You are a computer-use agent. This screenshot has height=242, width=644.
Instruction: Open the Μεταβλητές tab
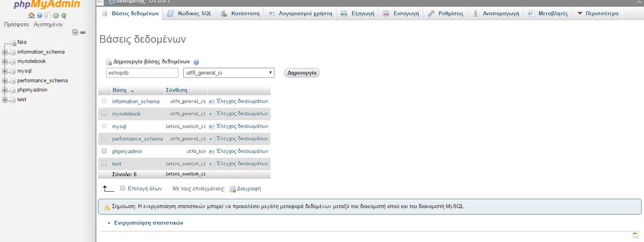pyautogui.click(x=548, y=14)
